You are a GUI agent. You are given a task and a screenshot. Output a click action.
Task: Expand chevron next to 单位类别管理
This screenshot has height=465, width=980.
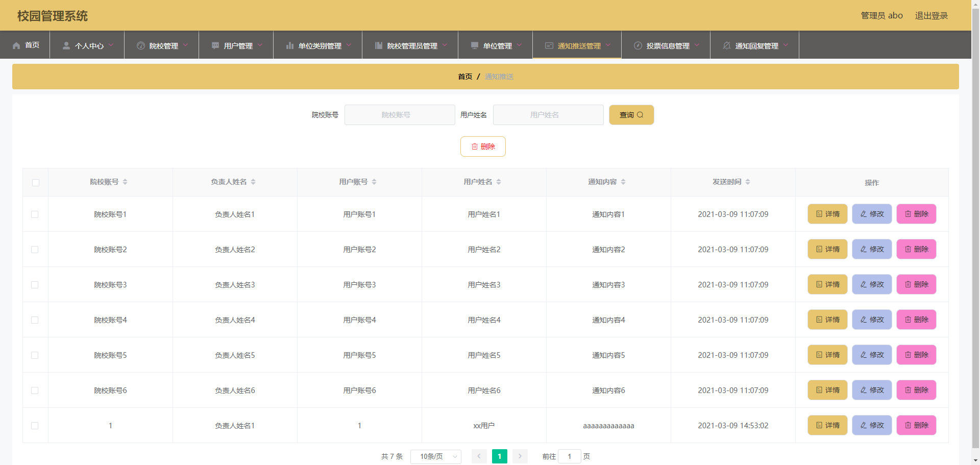349,45
